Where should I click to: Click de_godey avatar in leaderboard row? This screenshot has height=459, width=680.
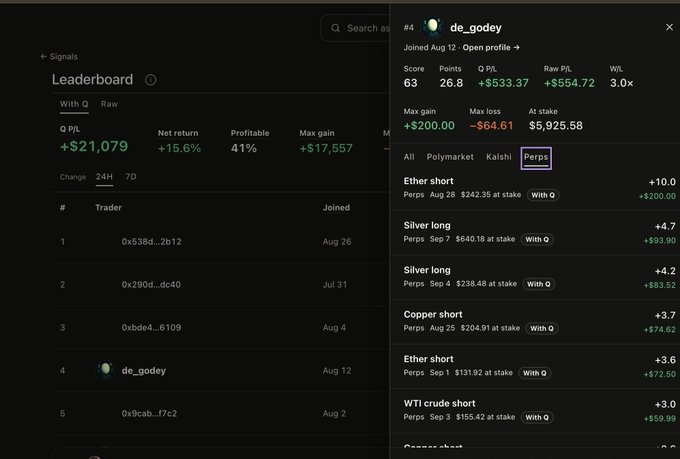[x=105, y=370]
